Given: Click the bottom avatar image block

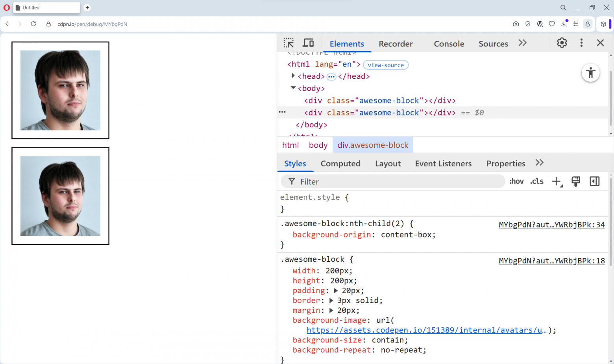Looking at the screenshot, I should click(x=60, y=196).
